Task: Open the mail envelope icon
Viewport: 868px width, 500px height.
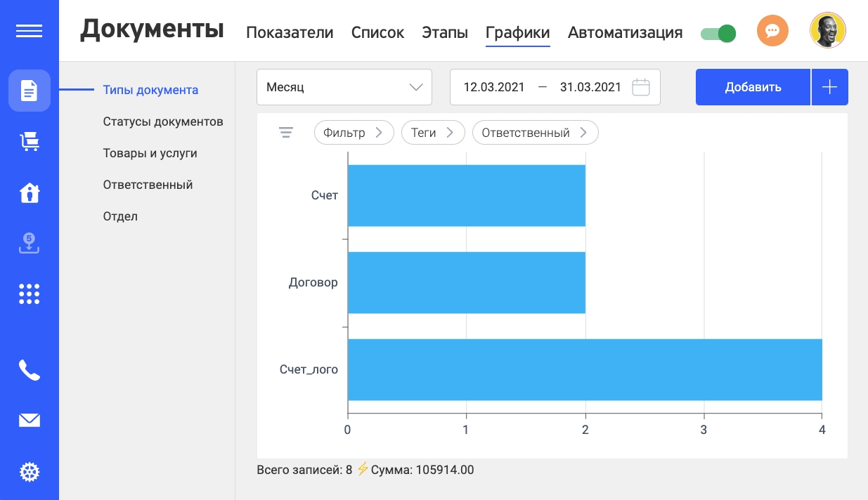Action: tap(29, 420)
